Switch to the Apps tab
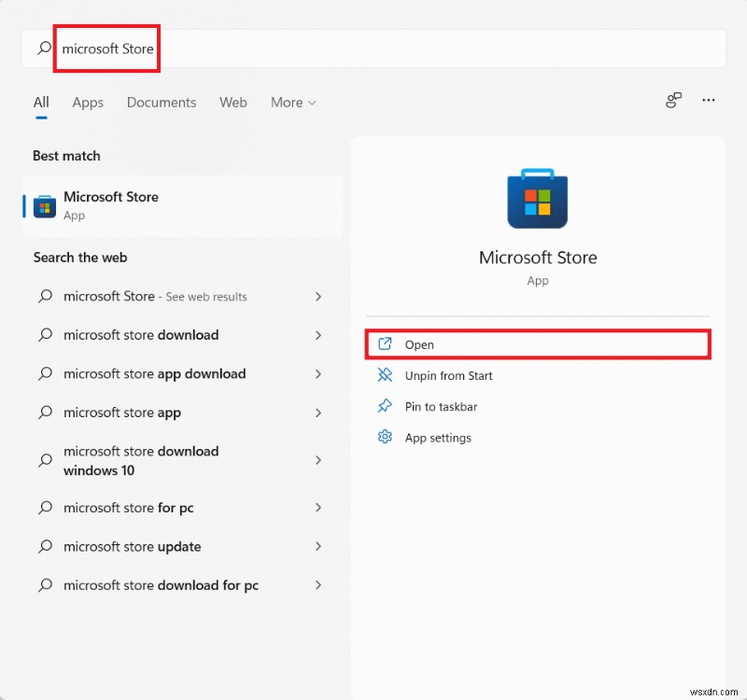Screen dimensions: 747x700 [x=88, y=103]
